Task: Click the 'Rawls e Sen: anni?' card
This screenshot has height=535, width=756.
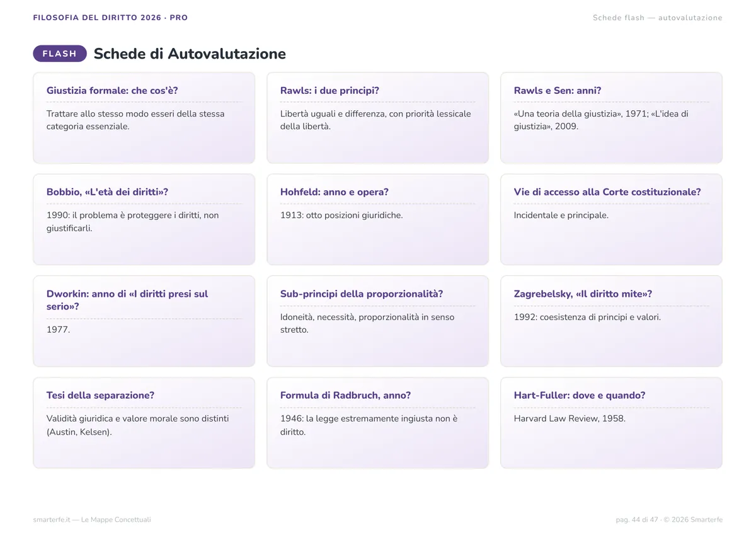Action: tap(611, 118)
